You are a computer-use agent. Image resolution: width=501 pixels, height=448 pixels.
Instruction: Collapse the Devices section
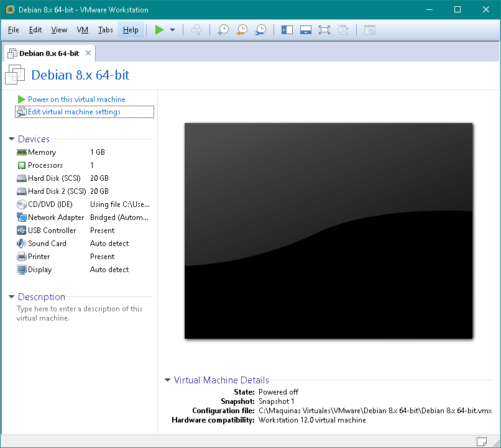(x=12, y=139)
